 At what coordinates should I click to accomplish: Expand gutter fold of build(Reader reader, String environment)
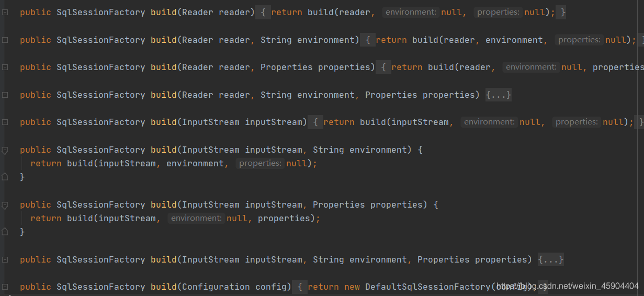[x=5, y=40]
